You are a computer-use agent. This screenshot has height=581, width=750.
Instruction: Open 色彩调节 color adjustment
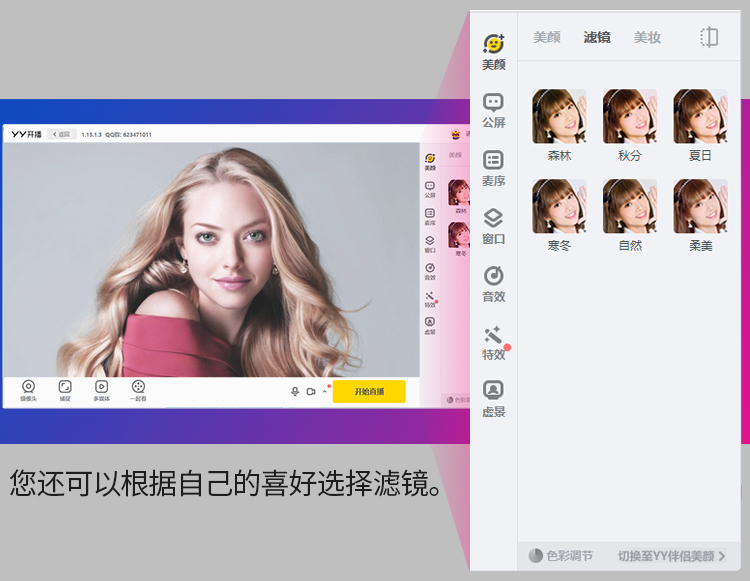561,556
